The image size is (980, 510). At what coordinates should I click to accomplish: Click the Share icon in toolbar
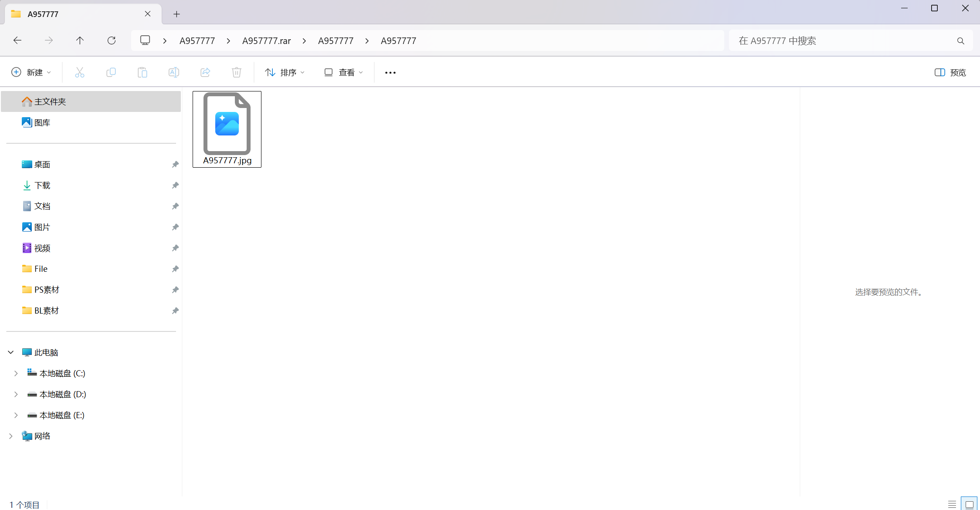pos(205,72)
